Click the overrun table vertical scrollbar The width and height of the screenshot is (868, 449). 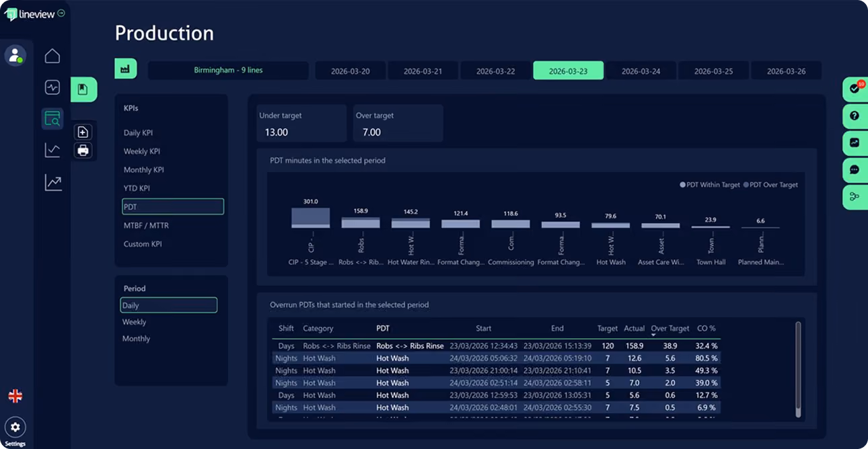pos(798,370)
